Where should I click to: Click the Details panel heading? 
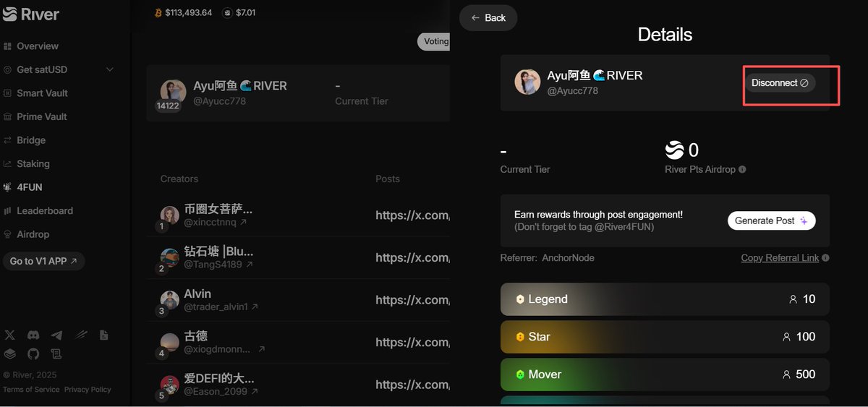tap(665, 34)
